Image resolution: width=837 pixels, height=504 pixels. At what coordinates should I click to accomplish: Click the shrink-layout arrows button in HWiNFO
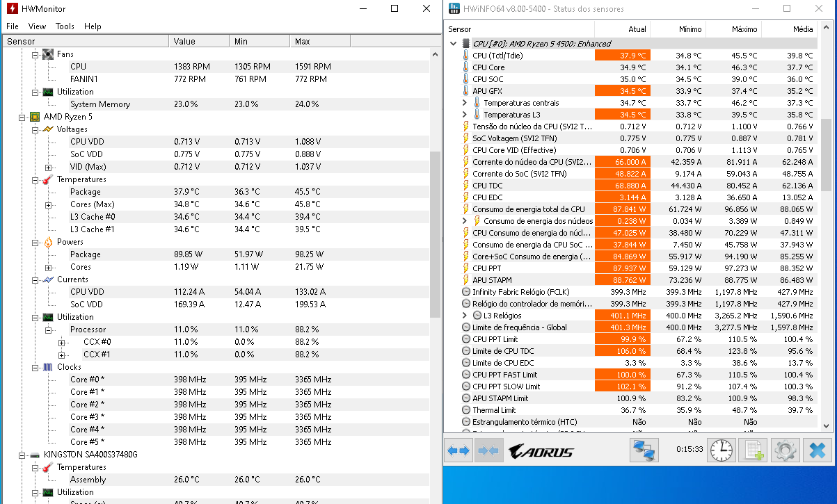pyautogui.click(x=488, y=450)
